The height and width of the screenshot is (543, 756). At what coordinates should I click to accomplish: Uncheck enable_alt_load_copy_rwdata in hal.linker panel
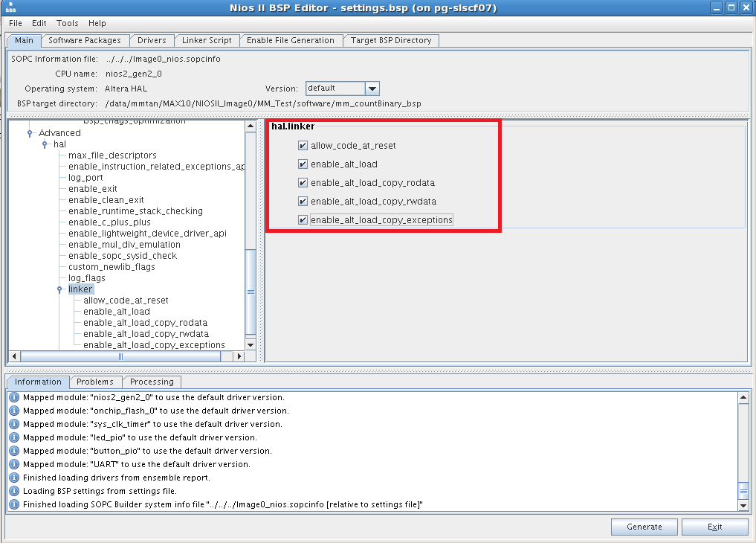303,202
